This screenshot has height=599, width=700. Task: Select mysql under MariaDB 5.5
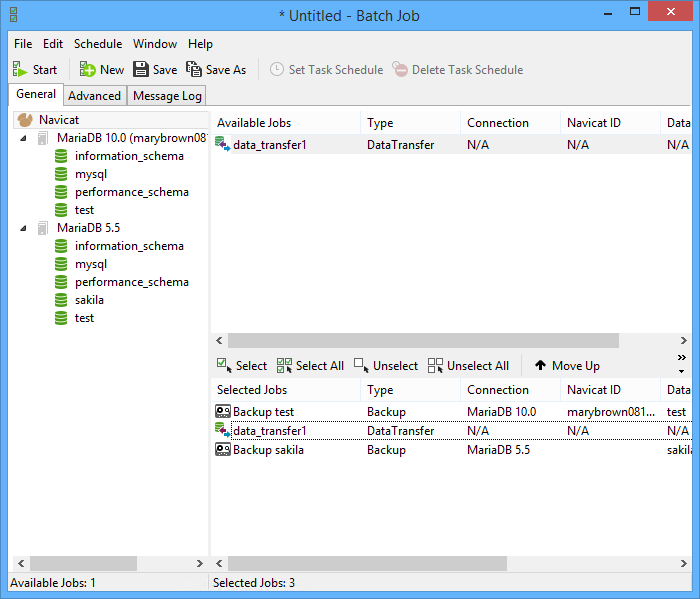pos(91,264)
